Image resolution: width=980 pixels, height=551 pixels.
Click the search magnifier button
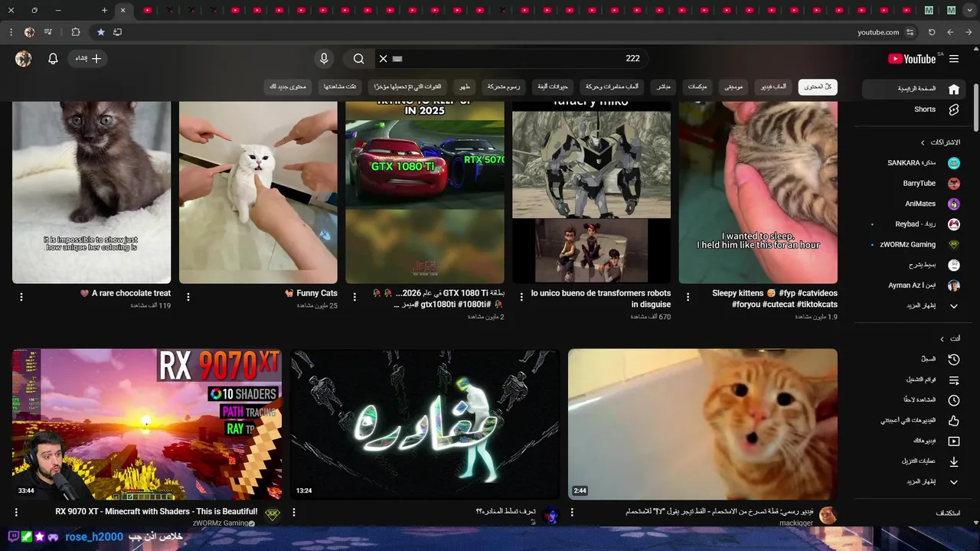click(x=358, y=59)
